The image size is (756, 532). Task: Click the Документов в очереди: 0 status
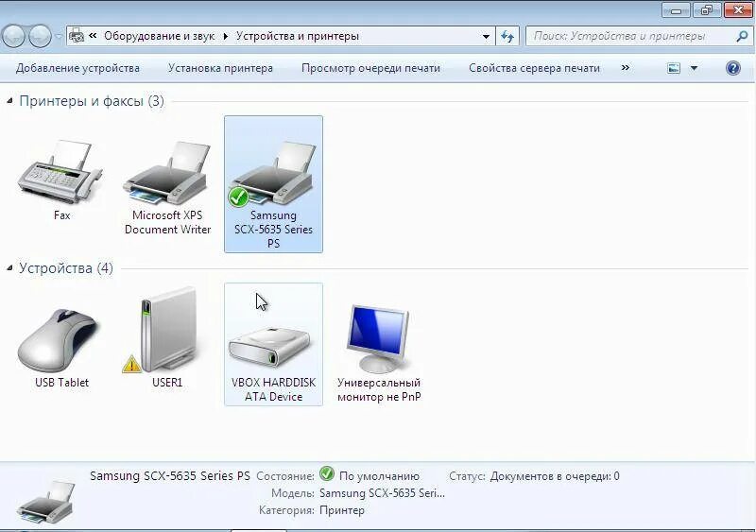pos(555,476)
